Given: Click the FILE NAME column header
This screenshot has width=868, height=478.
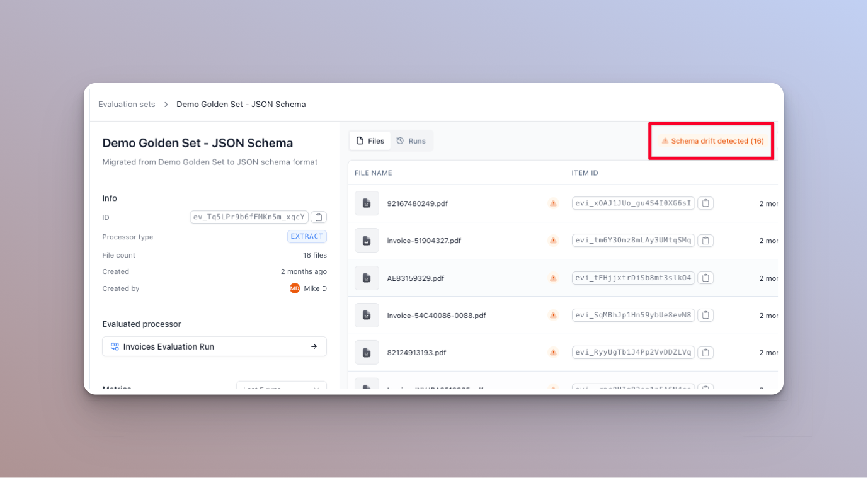Looking at the screenshot, I should pyautogui.click(x=374, y=173).
